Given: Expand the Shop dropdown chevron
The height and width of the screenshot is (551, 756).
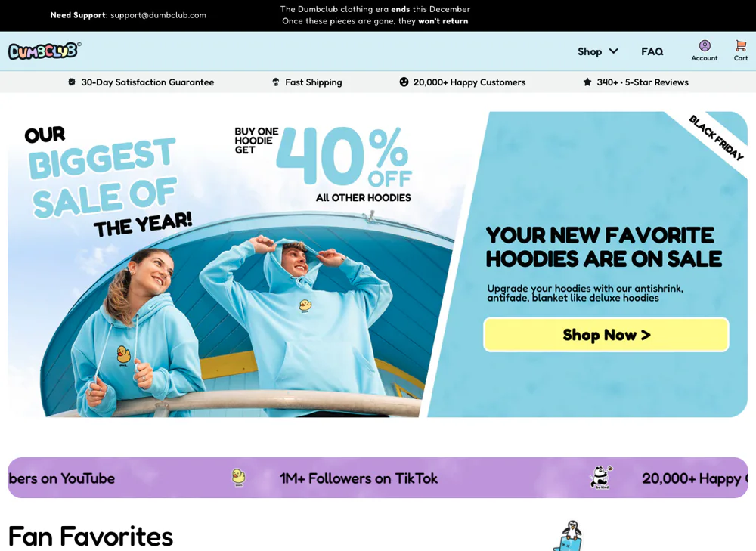Looking at the screenshot, I should coord(613,51).
